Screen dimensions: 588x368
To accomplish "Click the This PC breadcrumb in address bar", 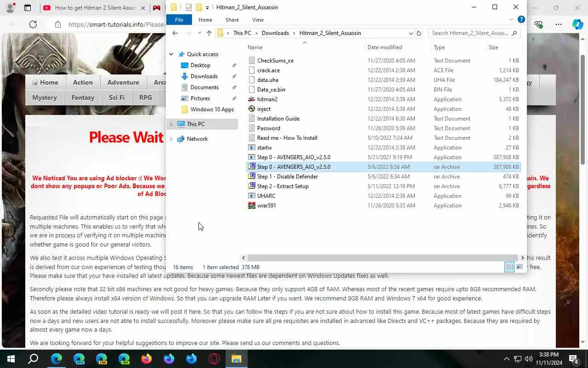I will click(x=242, y=33).
